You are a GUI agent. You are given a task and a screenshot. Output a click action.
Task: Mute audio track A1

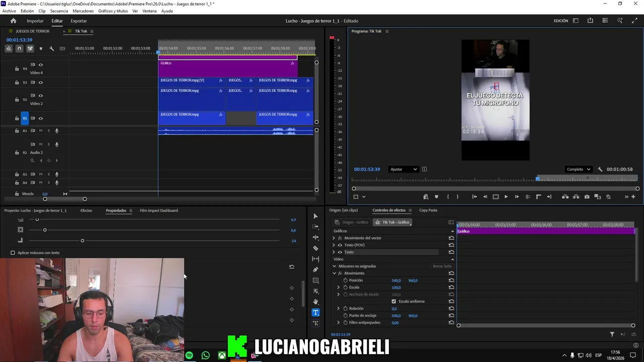point(41,131)
